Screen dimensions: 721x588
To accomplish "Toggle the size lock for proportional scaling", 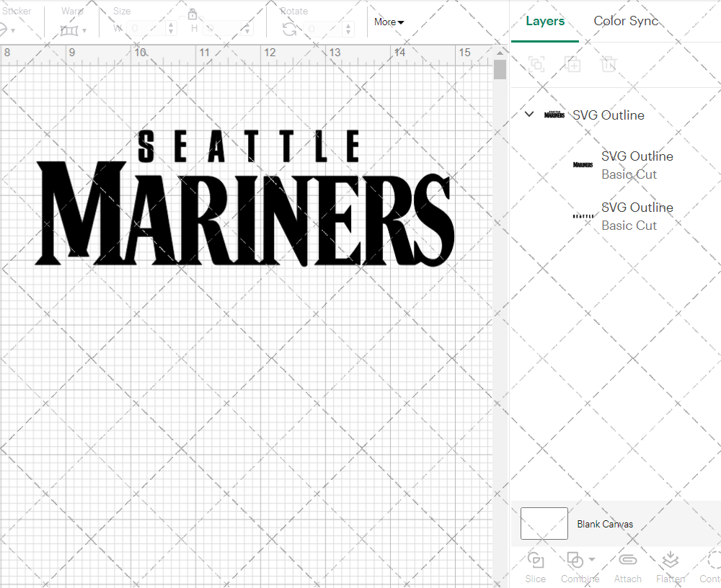I will tap(193, 14).
